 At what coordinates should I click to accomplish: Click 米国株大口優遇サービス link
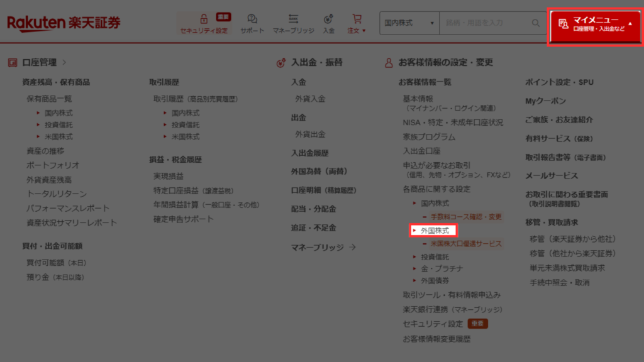[x=466, y=243]
